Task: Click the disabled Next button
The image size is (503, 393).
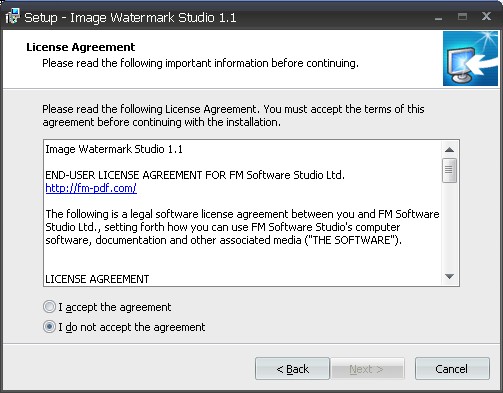Action: pos(367,369)
